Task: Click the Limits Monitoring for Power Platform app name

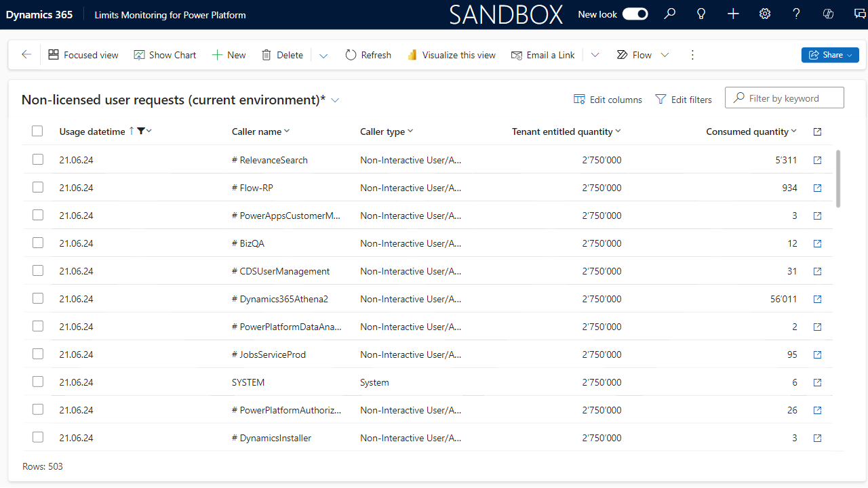Action: tap(170, 14)
